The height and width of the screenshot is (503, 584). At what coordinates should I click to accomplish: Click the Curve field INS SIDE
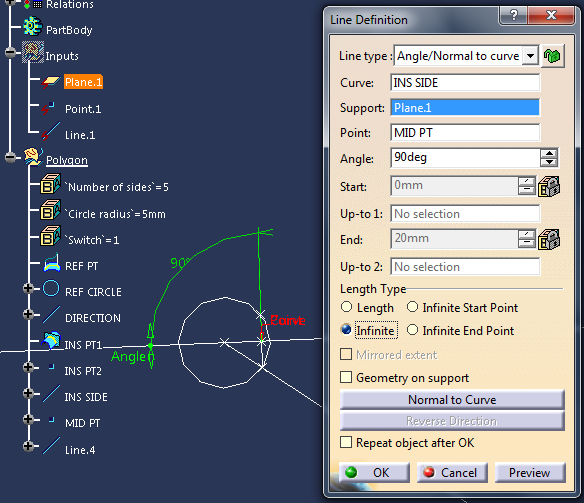click(x=465, y=82)
